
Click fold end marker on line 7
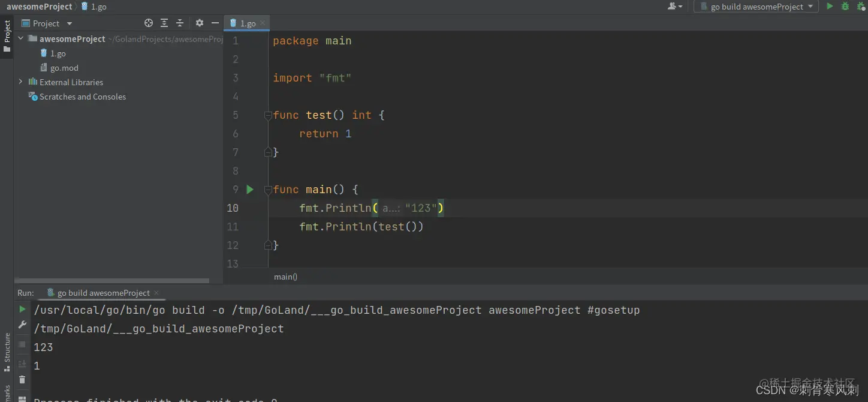tap(268, 152)
